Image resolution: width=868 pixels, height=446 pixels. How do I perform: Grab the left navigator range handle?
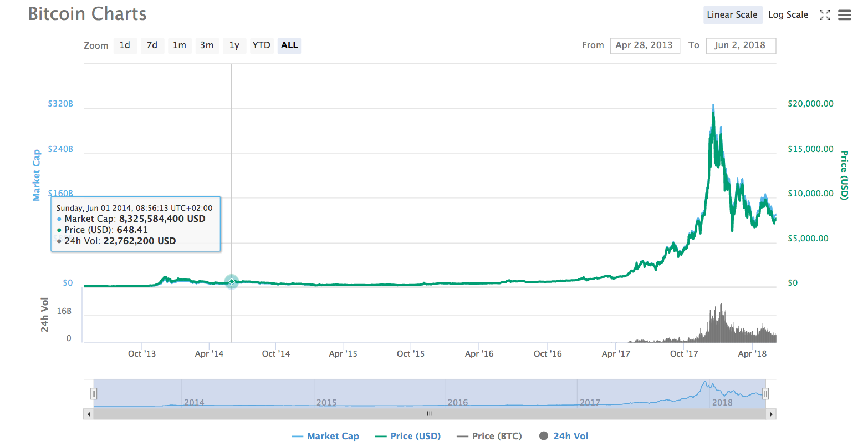click(x=94, y=394)
